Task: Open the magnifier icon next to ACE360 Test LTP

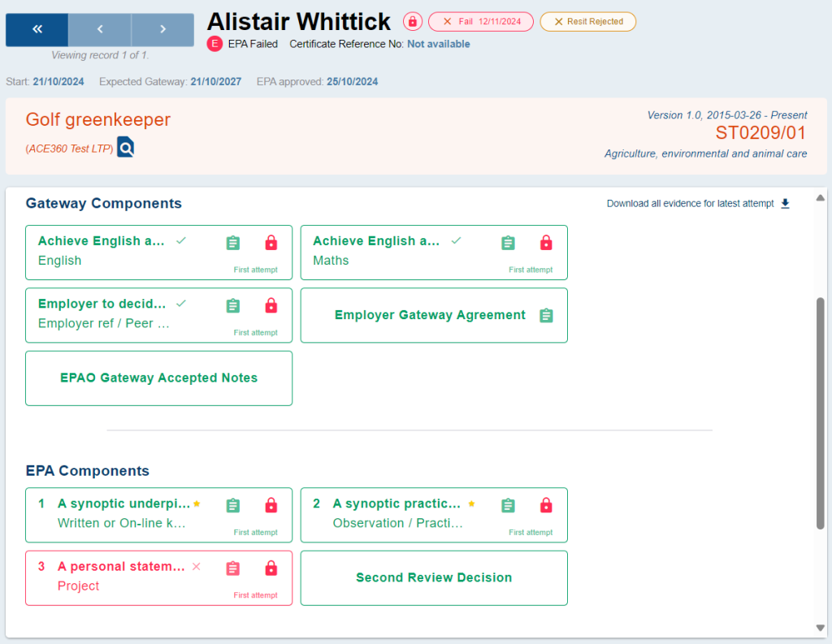Action: click(x=126, y=147)
